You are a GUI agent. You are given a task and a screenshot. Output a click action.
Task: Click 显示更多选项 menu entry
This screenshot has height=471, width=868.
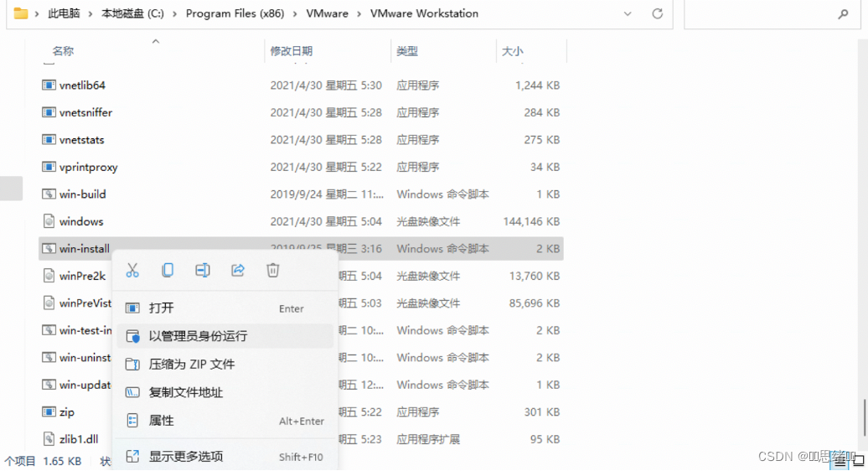pos(225,457)
